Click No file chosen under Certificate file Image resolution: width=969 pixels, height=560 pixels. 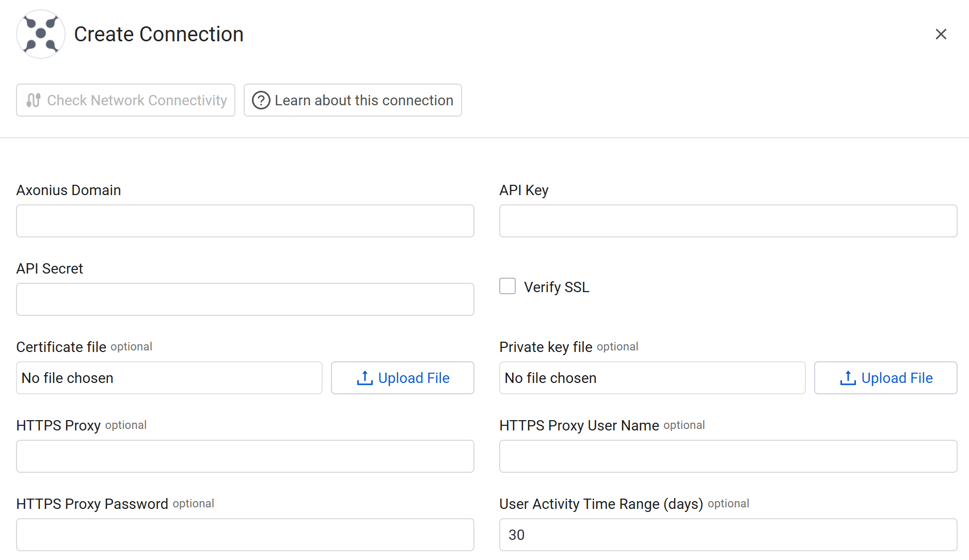coord(169,378)
